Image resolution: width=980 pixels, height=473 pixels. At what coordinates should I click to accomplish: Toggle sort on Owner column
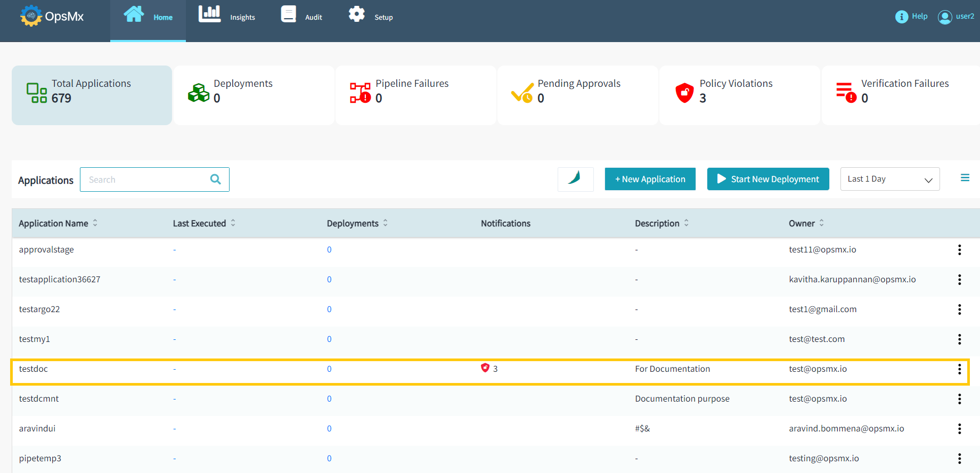click(821, 223)
